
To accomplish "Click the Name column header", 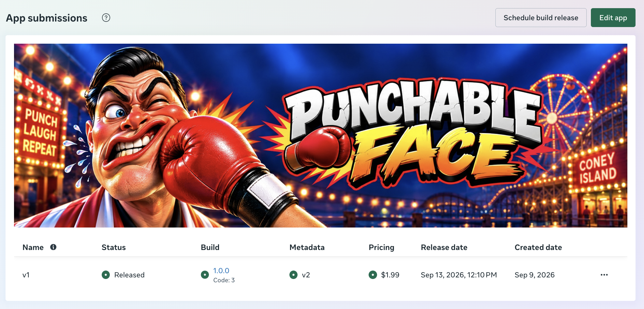I will pyautogui.click(x=33, y=247).
